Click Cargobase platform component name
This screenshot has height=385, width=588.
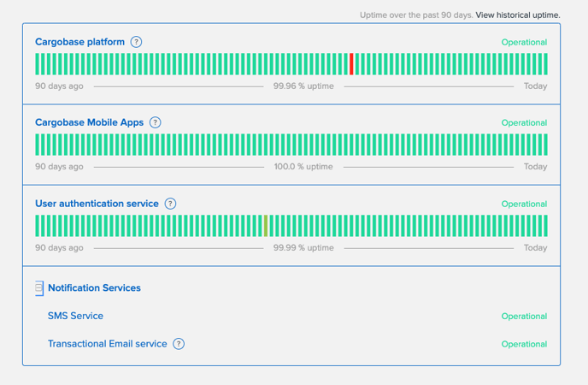point(79,42)
